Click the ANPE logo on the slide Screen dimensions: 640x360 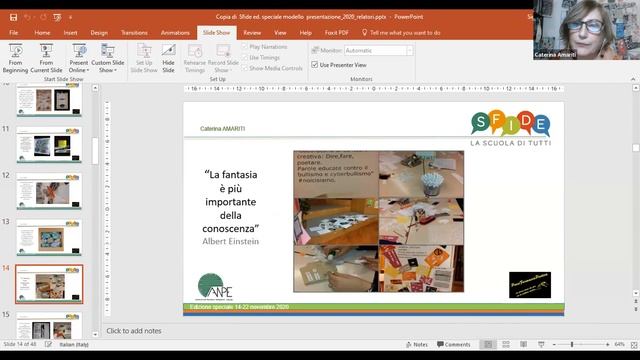click(x=215, y=287)
